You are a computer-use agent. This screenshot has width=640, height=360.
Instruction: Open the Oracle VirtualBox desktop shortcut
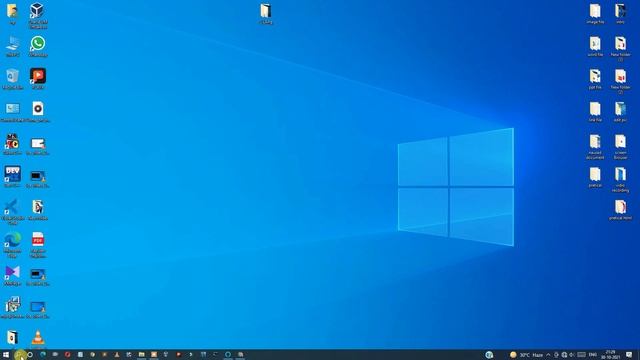click(37, 15)
